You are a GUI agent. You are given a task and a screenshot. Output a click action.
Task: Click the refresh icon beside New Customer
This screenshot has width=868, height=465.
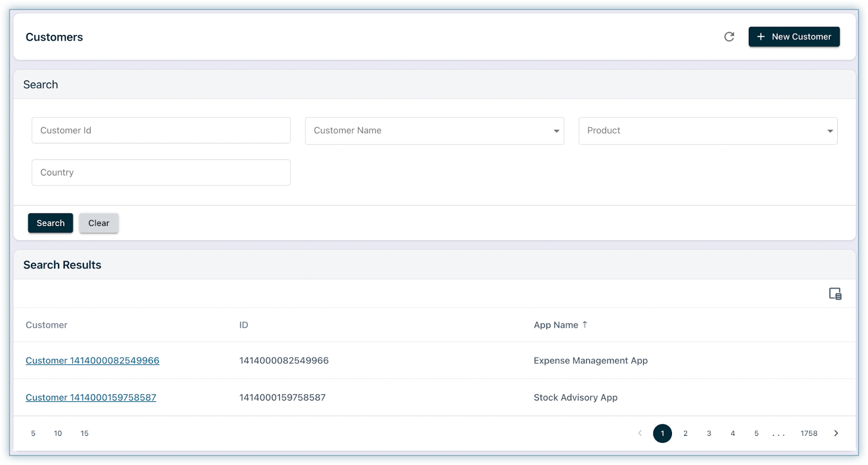(x=729, y=37)
